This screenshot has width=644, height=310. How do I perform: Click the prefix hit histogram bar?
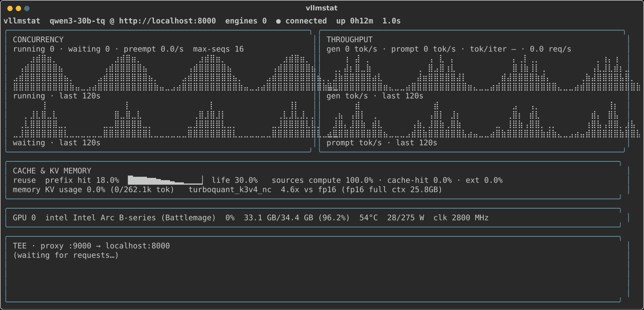click(x=165, y=180)
